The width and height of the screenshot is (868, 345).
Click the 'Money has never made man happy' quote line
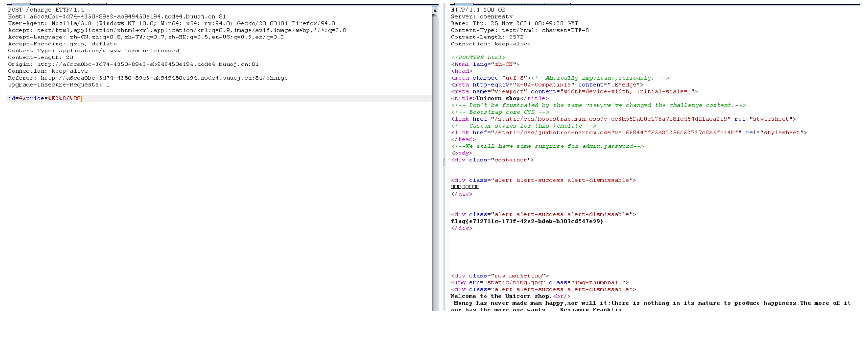pos(651,307)
